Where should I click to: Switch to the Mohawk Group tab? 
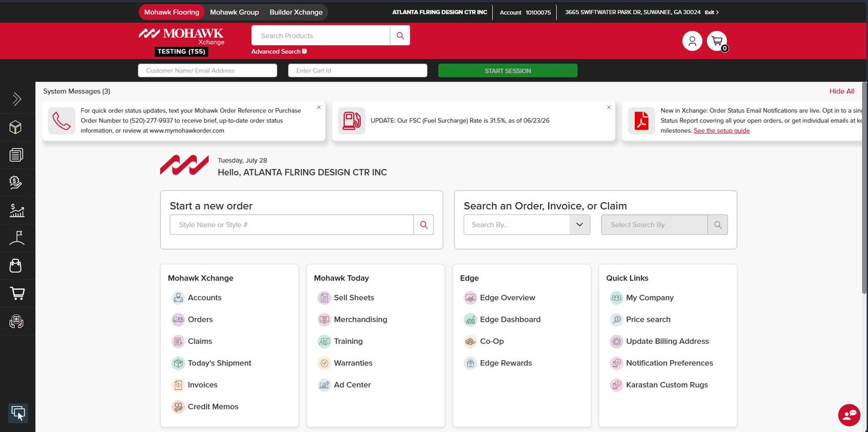click(234, 12)
